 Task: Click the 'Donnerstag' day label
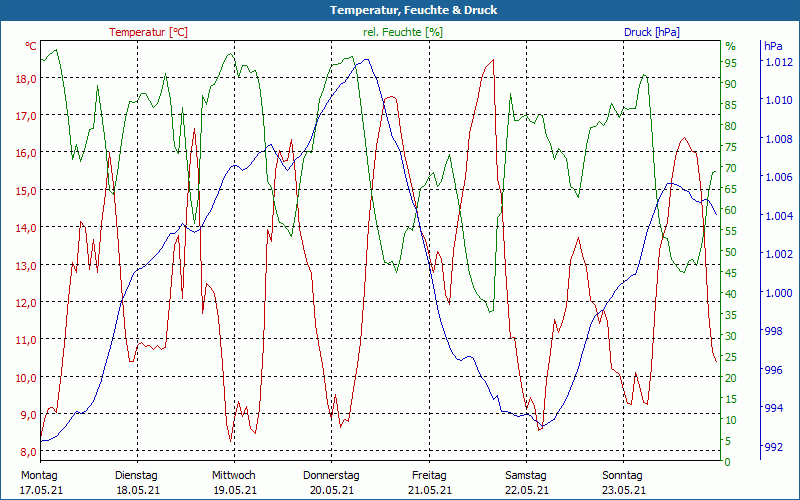331,476
